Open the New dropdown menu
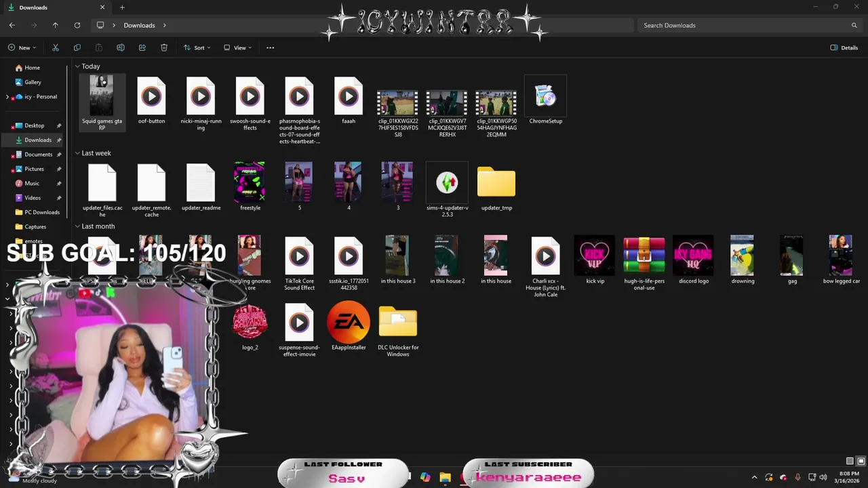Screen dimensions: 868x488 pos(22,47)
